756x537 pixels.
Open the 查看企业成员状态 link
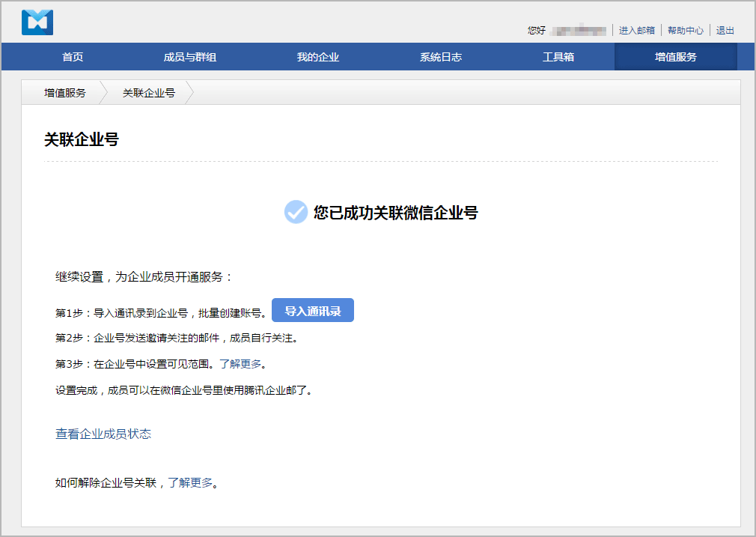(103, 434)
